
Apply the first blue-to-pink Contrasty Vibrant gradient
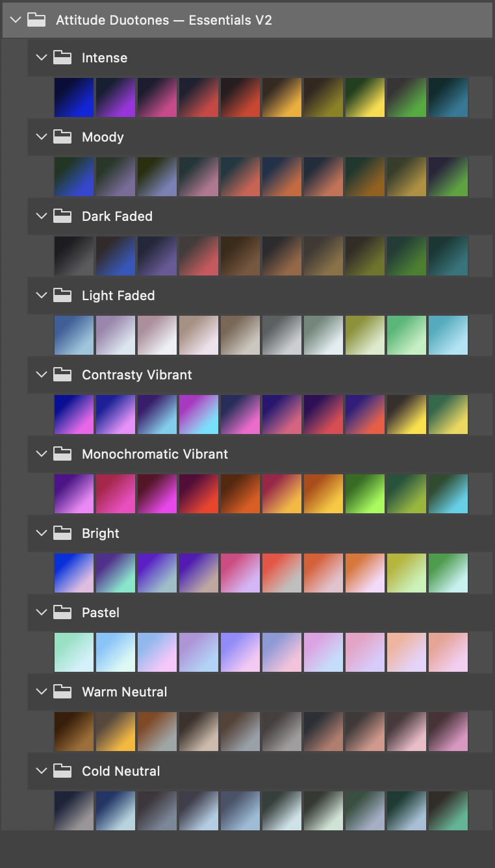pyautogui.click(x=73, y=415)
